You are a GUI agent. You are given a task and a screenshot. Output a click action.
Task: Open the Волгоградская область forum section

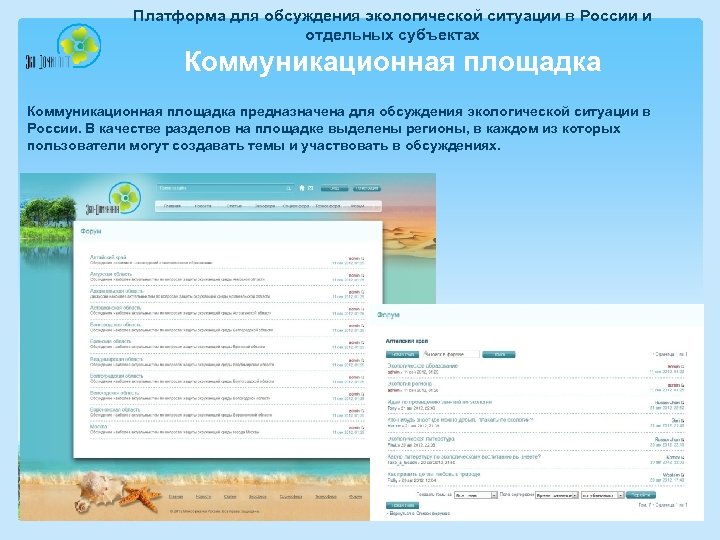pos(116,376)
